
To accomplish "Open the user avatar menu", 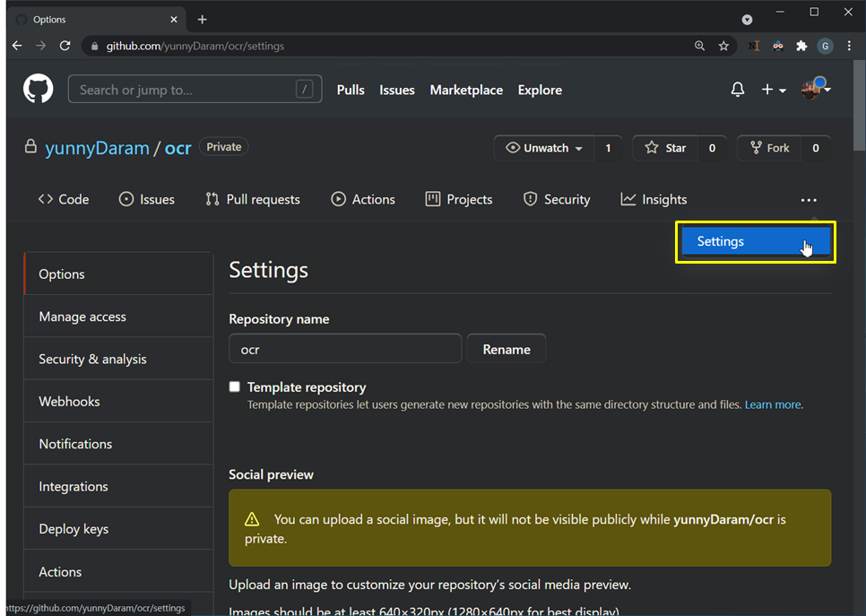I will [x=816, y=89].
